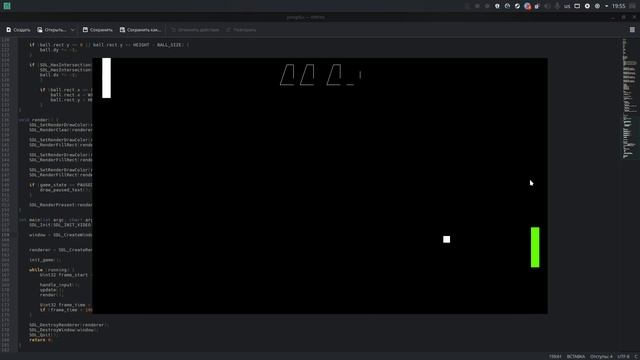
Task: Click the Сохранить как (Save As) button
Action: click(x=140, y=30)
